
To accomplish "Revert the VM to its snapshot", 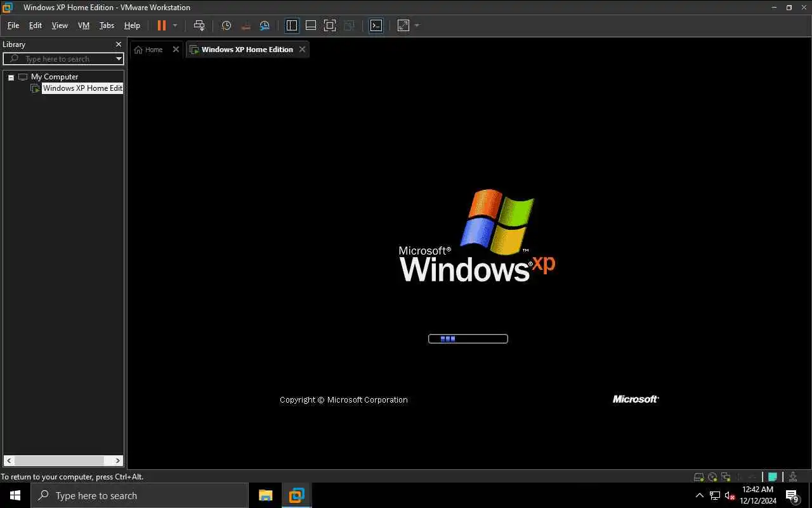I will (x=246, y=25).
